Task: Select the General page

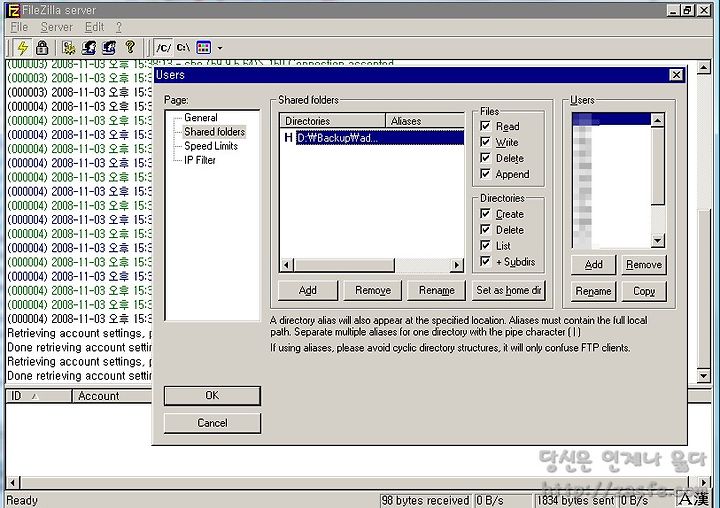Action: (x=201, y=118)
